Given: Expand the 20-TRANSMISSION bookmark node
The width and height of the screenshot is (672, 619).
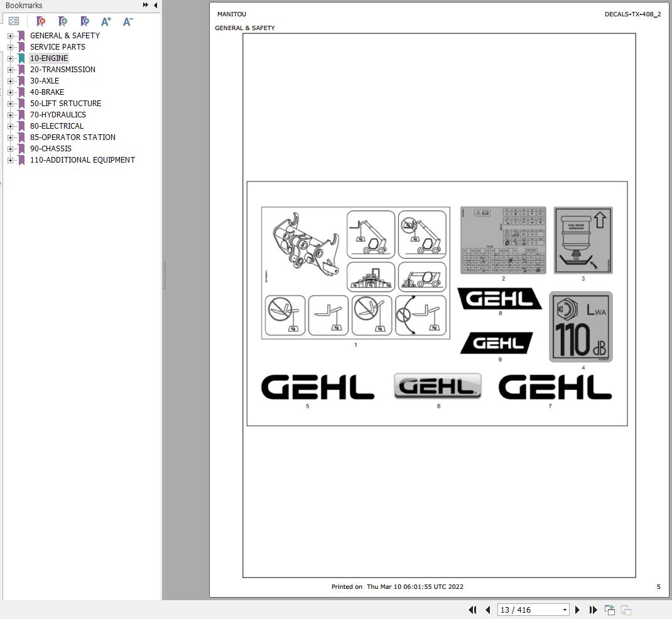Looking at the screenshot, I should tap(10, 70).
